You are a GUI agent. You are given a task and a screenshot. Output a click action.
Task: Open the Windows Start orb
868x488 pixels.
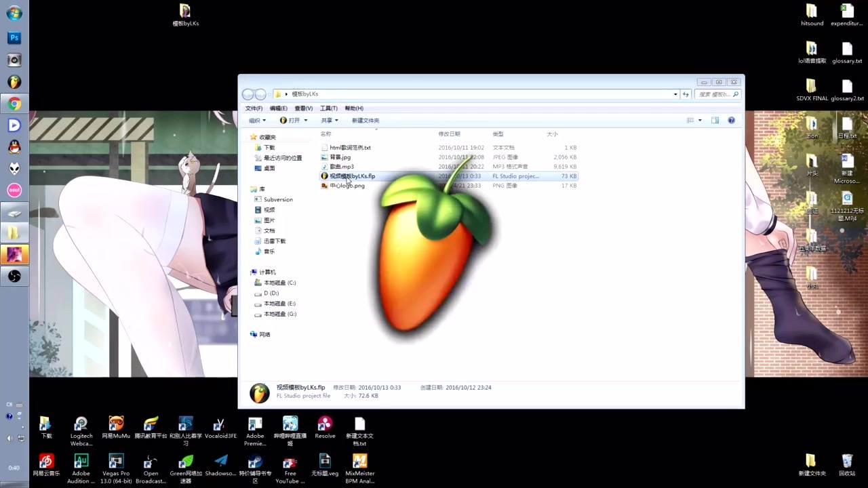pyautogui.click(x=14, y=13)
